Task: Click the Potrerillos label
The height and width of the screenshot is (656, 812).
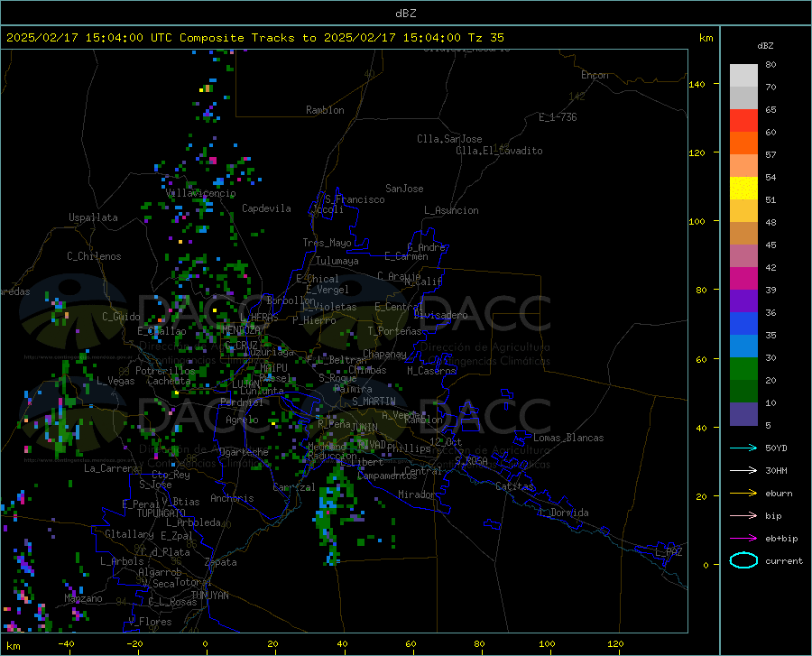Action: pos(165,371)
